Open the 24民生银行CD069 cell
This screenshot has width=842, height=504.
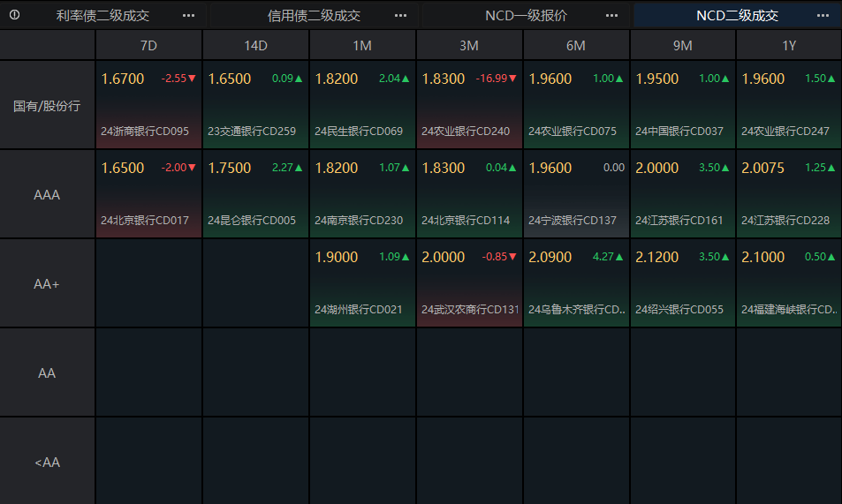(x=362, y=105)
